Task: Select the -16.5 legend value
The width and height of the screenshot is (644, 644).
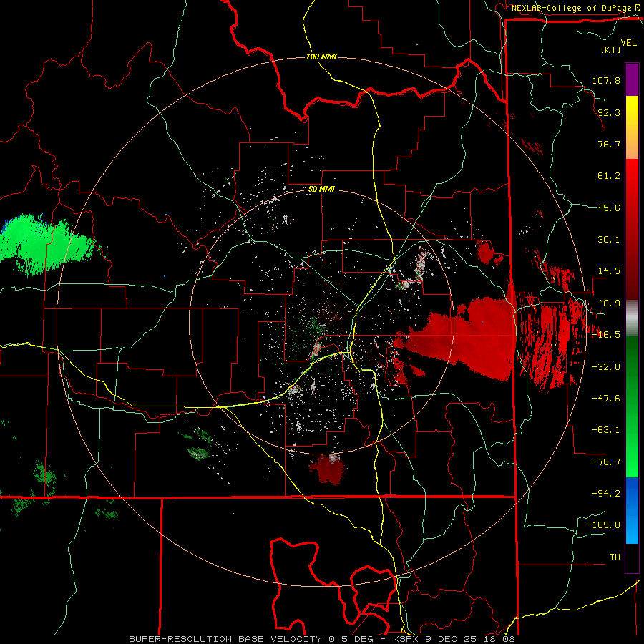Action: pos(606,335)
